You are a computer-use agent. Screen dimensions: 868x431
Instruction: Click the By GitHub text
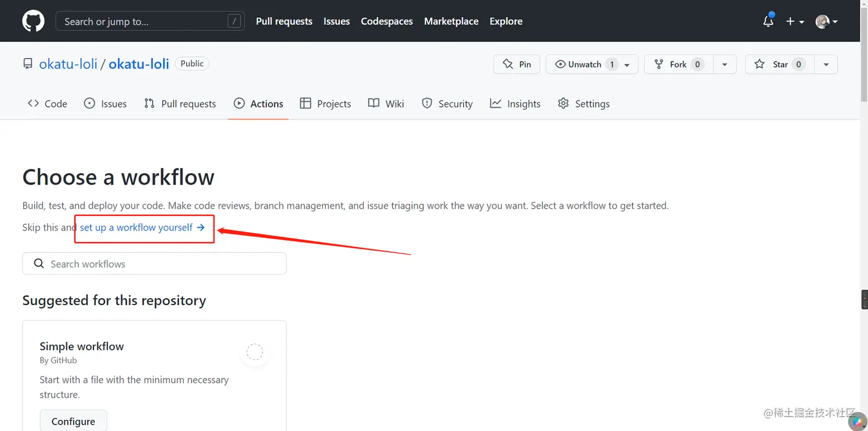(x=58, y=360)
